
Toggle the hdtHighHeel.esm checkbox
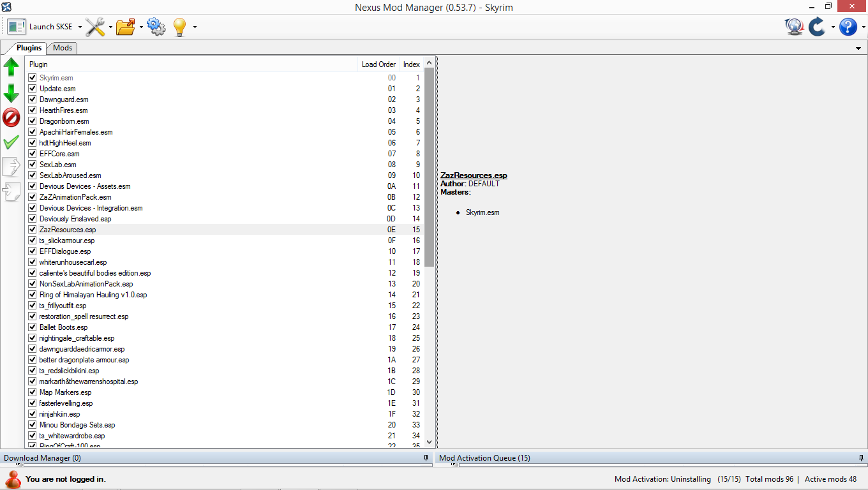point(32,143)
